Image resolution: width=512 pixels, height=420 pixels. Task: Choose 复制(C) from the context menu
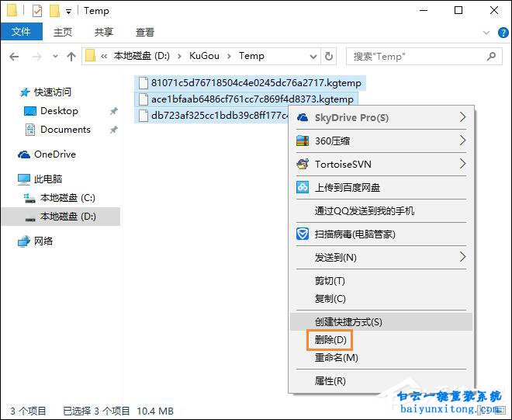point(381,298)
